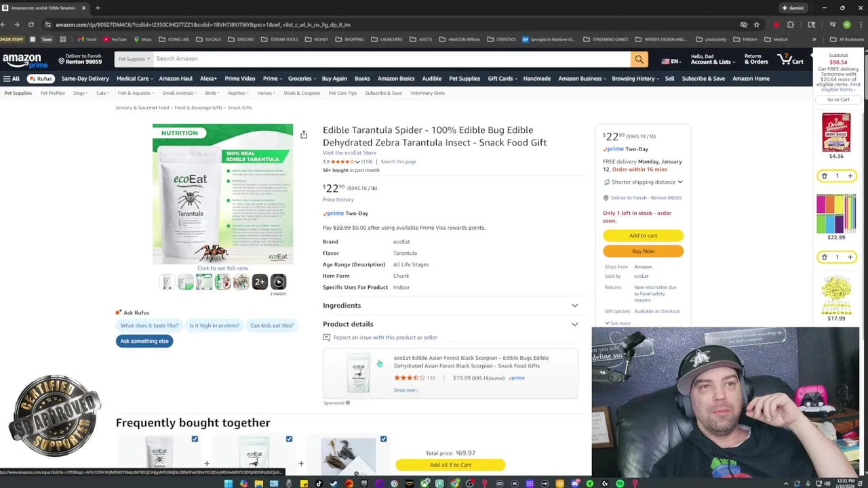868x488 pixels.
Task: Open Spotify from the taskbar
Action: [x=620, y=483]
